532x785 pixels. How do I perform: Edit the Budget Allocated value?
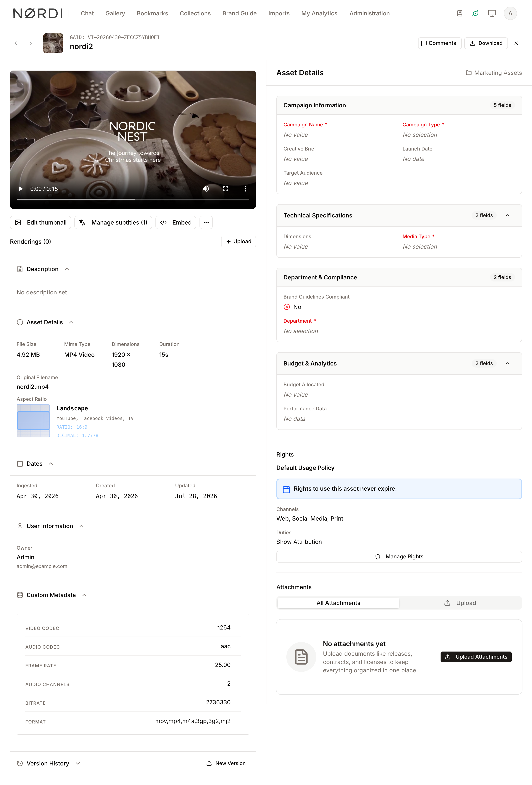(296, 395)
